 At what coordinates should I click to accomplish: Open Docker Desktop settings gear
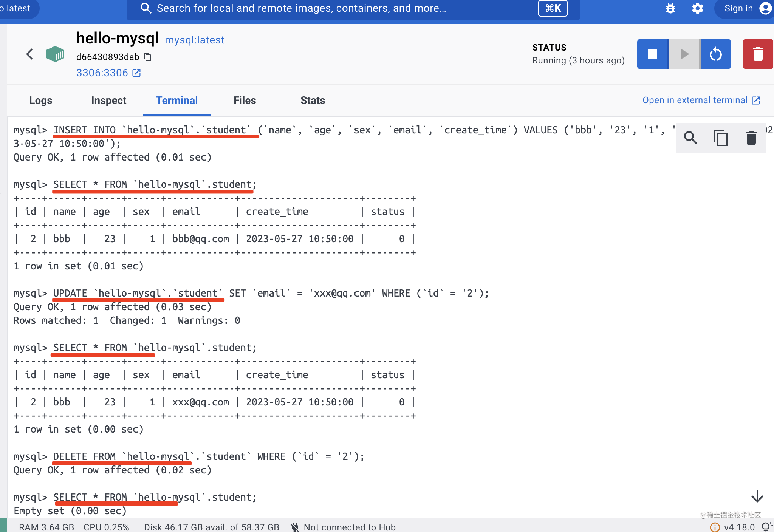pos(697,8)
